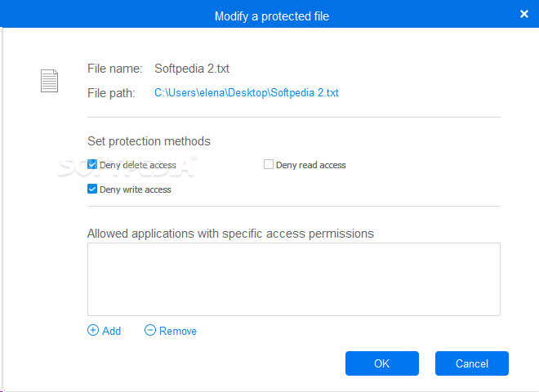Click the Set protection methods heading

tap(149, 141)
